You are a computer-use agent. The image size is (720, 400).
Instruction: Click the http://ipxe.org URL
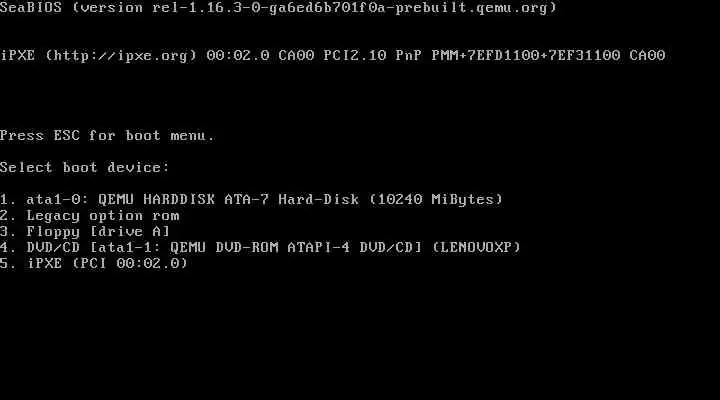121,56
